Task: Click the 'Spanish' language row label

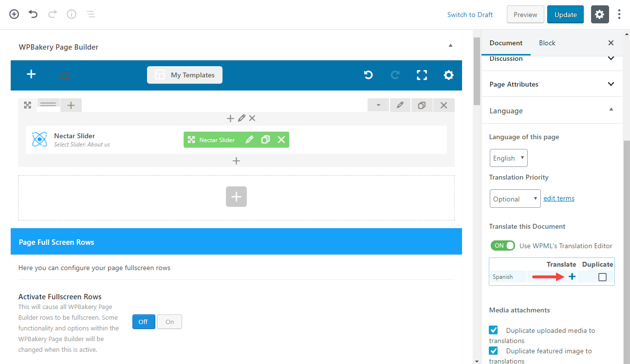Action: click(502, 276)
